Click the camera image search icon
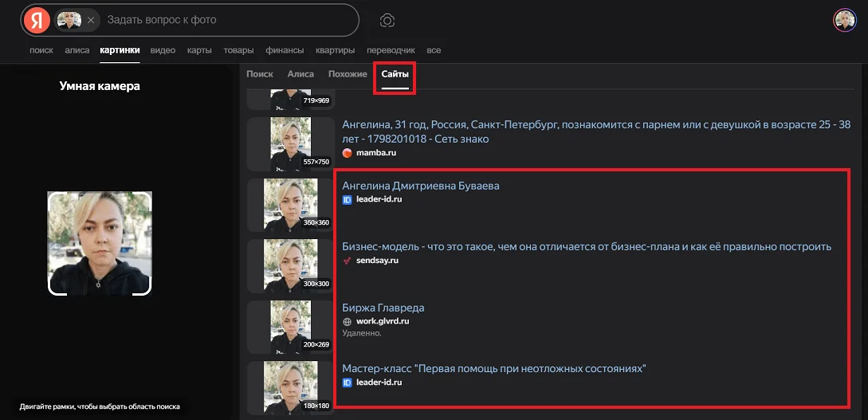Screen dimensions: 868x420 click(x=387, y=20)
